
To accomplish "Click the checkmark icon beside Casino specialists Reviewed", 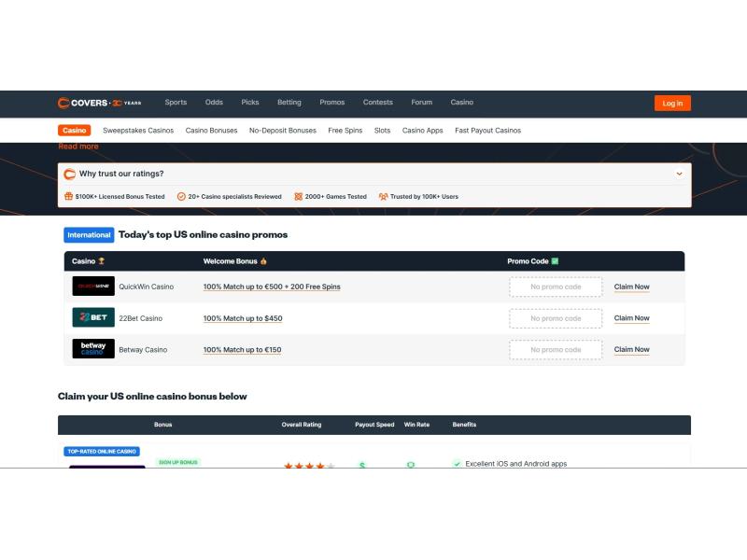I will [181, 196].
